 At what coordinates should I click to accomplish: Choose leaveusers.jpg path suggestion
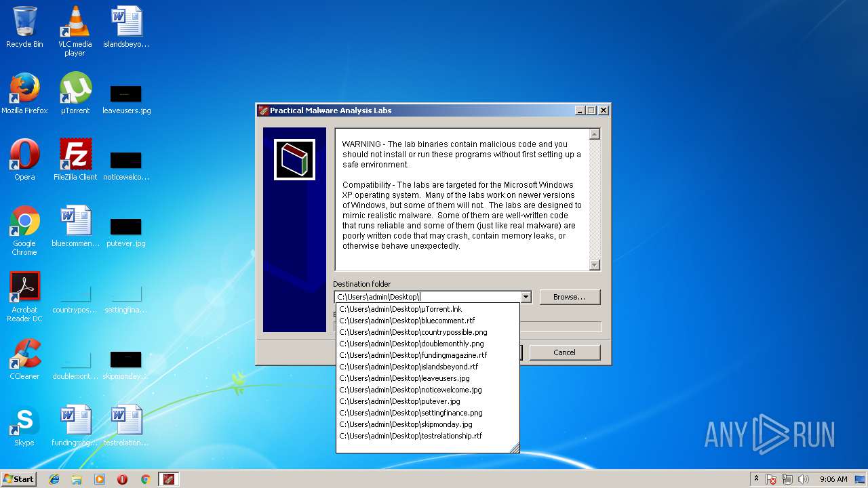(427, 378)
